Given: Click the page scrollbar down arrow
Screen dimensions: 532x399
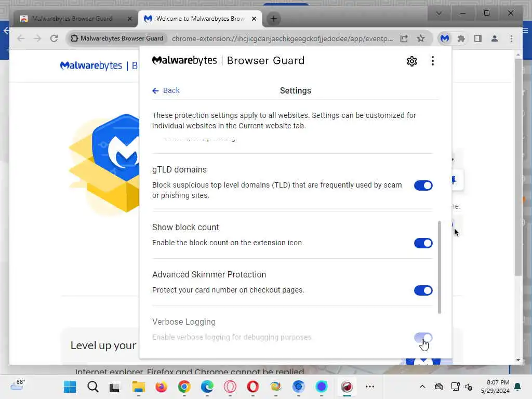Looking at the screenshot, I should tap(518, 360).
